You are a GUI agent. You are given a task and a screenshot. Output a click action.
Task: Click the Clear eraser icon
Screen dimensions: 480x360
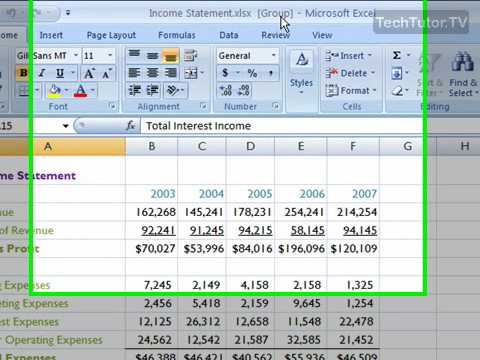click(397, 90)
